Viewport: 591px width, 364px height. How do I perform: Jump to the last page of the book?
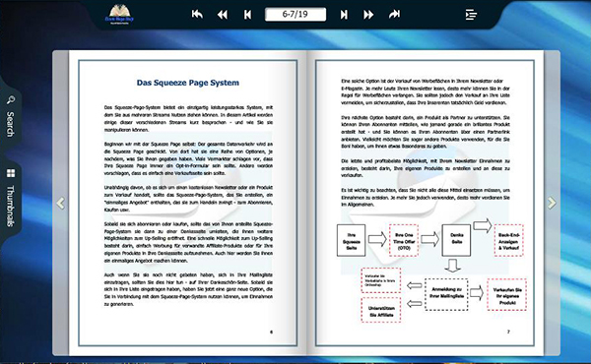click(394, 15)
